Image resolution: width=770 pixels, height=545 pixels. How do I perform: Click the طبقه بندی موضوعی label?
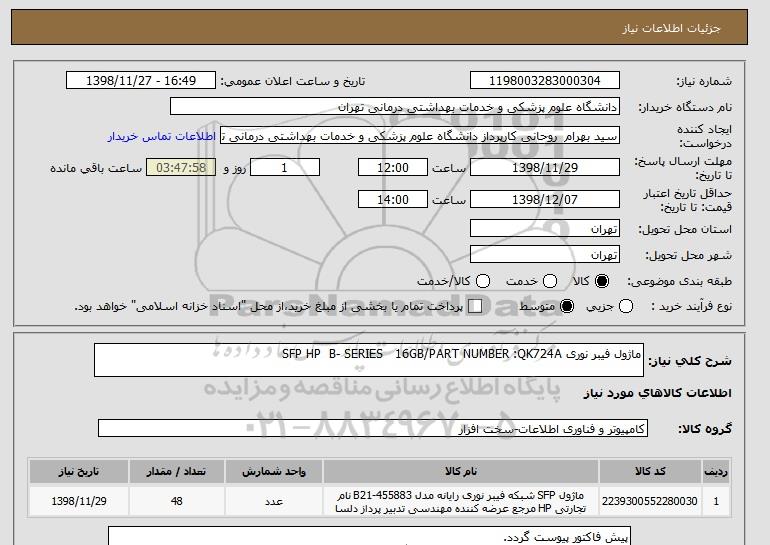(680, 281)
